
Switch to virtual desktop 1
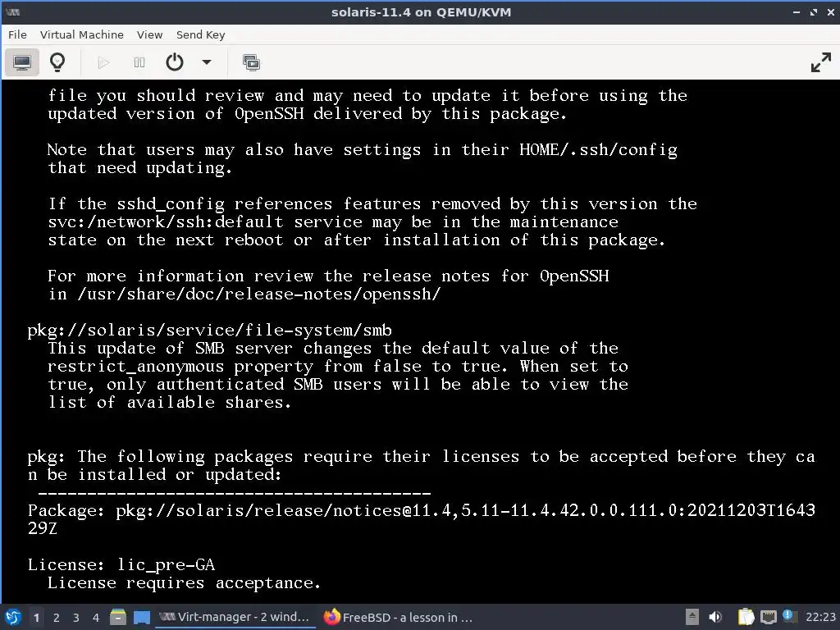[36, 618]
